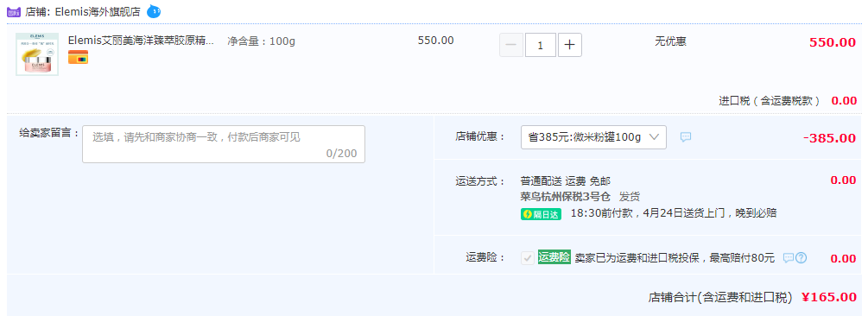Open the Elemis product thumbnail image

pyautogui.click(x=37, y=54)
